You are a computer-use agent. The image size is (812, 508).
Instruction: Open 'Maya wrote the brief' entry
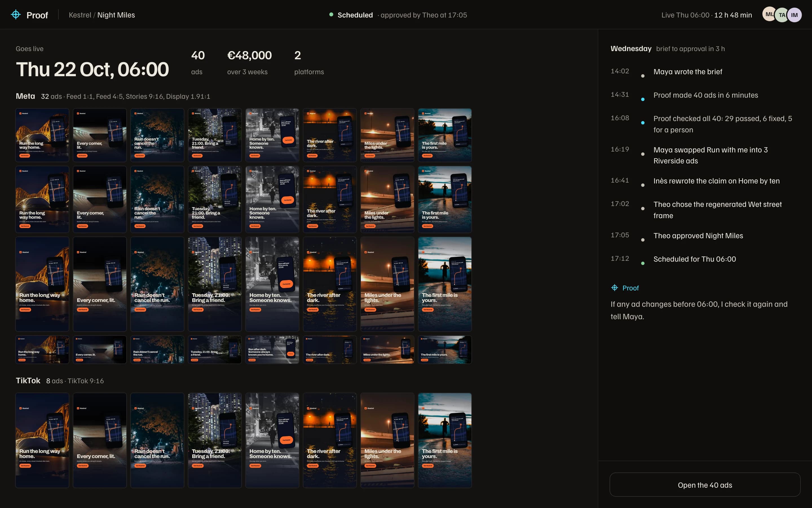pyautogui.click(x=687, y=72)
